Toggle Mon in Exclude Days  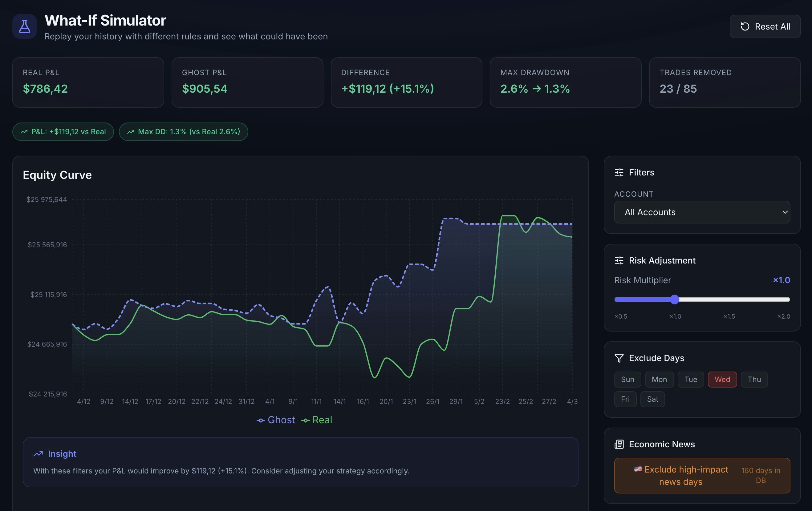[x=659, y=380]
